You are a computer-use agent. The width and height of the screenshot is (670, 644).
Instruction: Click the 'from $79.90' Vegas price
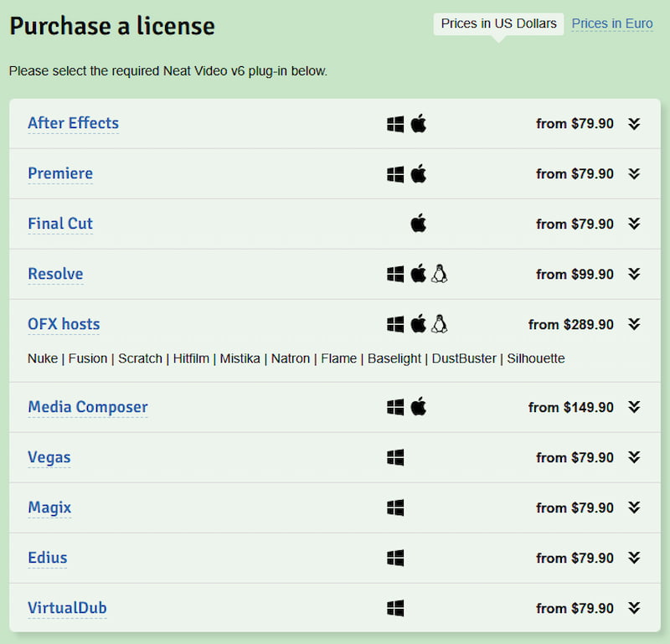[575, 458]
